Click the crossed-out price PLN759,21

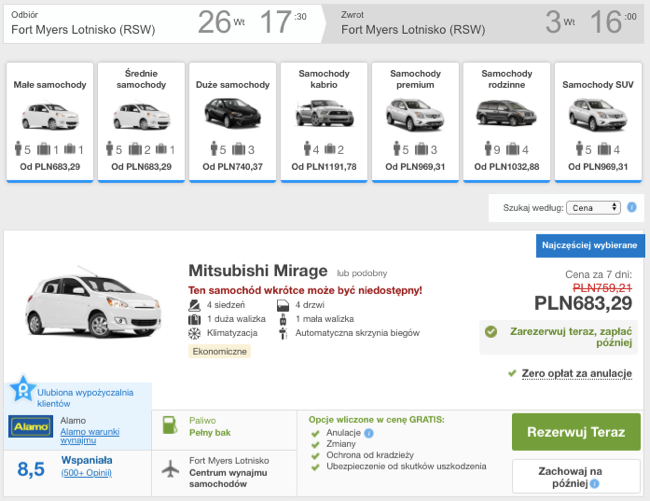(602, 288)
